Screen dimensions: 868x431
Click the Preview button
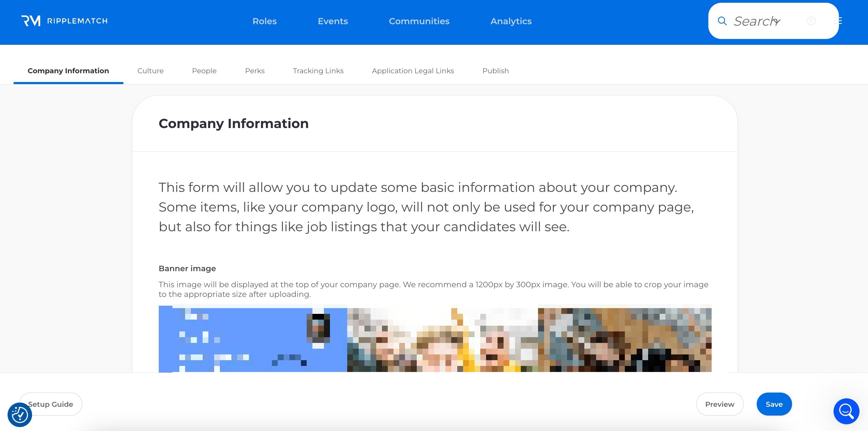click(x=720, y=404)
